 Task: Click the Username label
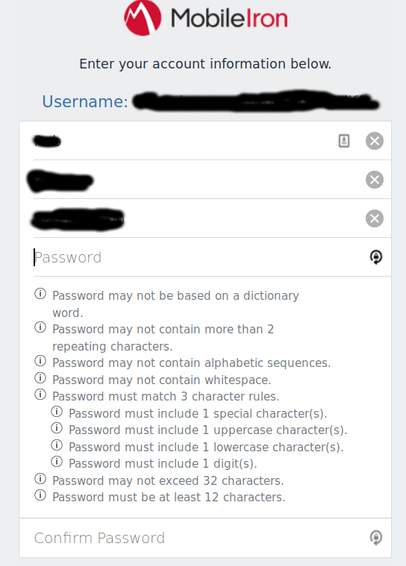coord(85,101)
